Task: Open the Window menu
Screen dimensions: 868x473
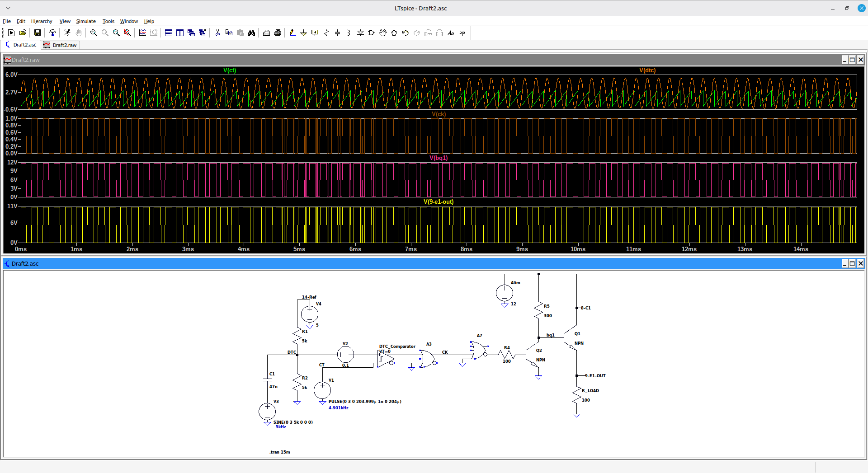Action: click(x=129, y=21)
